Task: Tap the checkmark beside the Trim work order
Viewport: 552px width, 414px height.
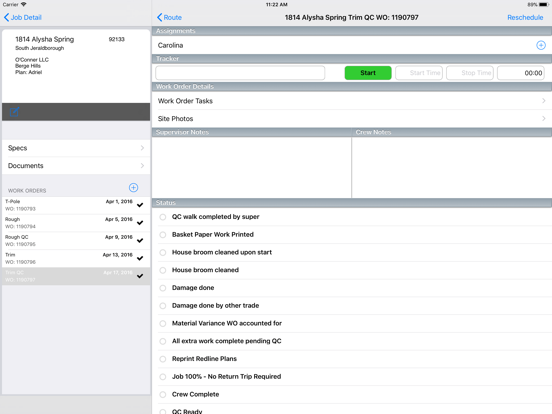Action: point(140,258)
